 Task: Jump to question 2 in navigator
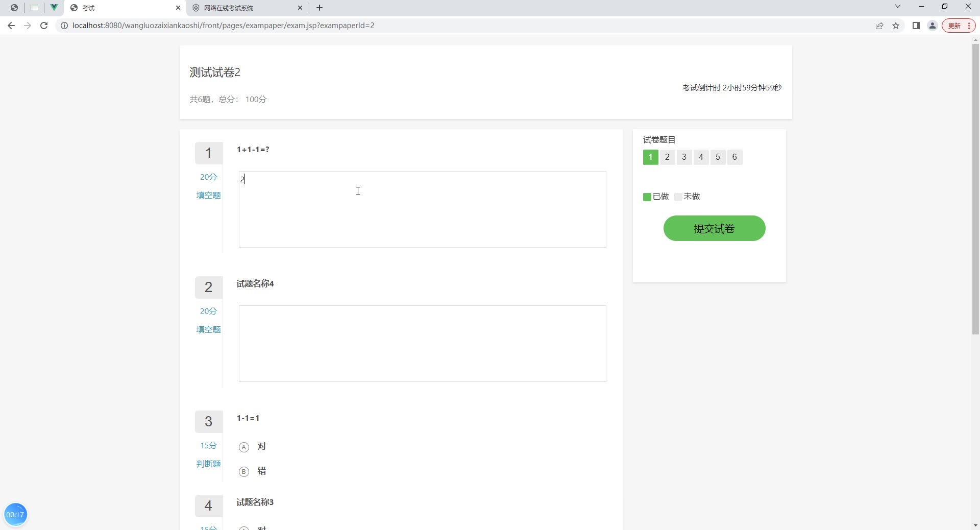tap(667, 157)
